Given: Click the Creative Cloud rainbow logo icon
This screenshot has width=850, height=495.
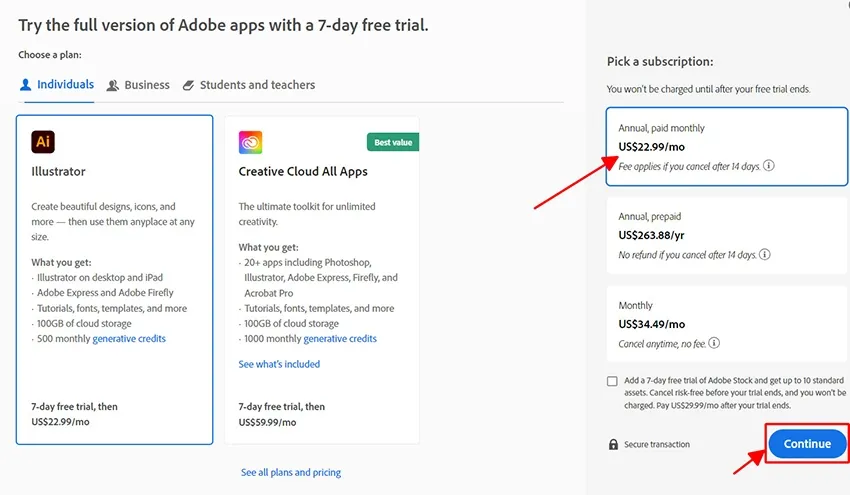Looking at the screenshot, I should pos(250,143).
